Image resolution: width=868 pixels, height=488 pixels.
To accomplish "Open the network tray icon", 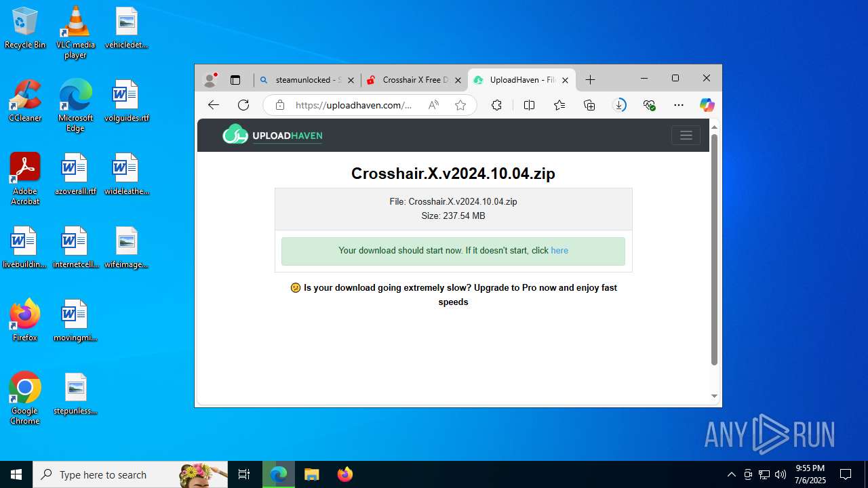I will pos(764,474).
